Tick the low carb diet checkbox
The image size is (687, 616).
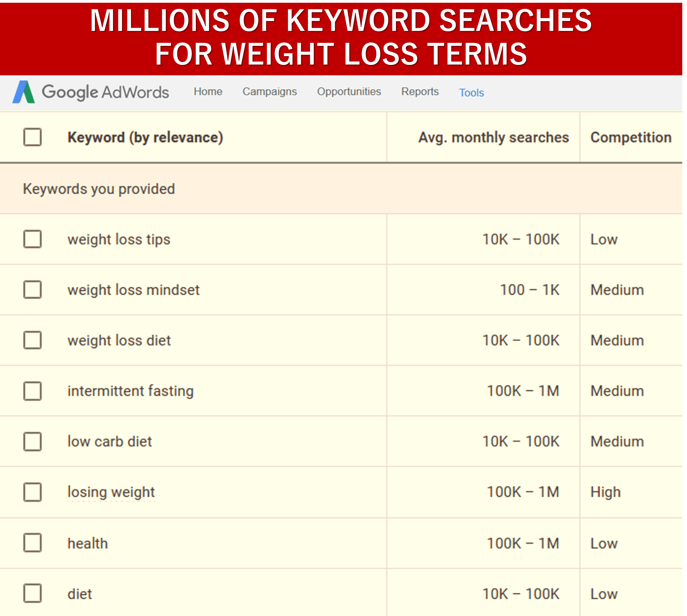(33, 441)
